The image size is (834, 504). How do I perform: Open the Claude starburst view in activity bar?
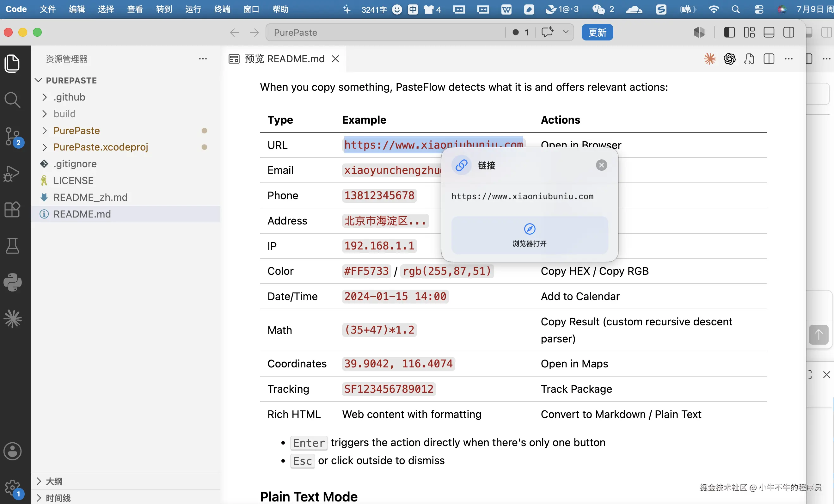point(13,318)
